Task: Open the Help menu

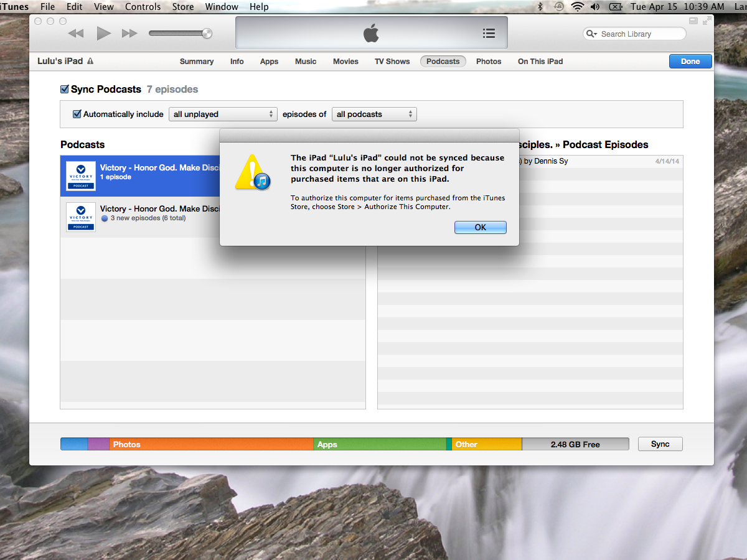Action: coord(259,7)
